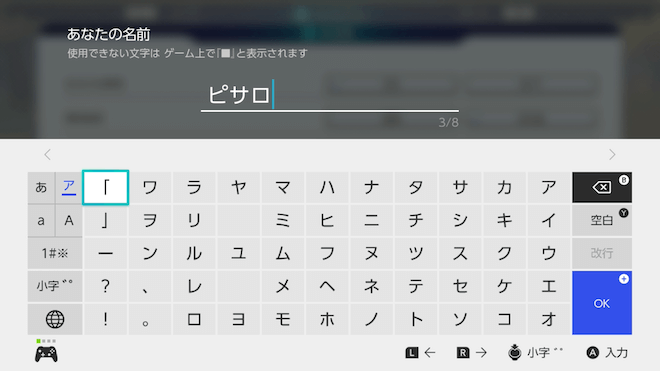Tap the フ key
The image size is (660, 371).
click(327, 253)
